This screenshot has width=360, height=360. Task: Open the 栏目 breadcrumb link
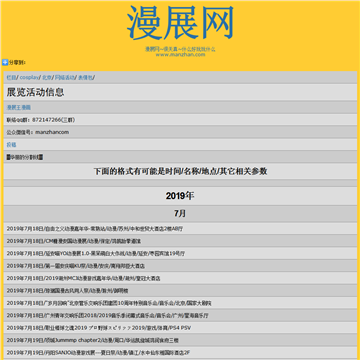tap(11, 77)
